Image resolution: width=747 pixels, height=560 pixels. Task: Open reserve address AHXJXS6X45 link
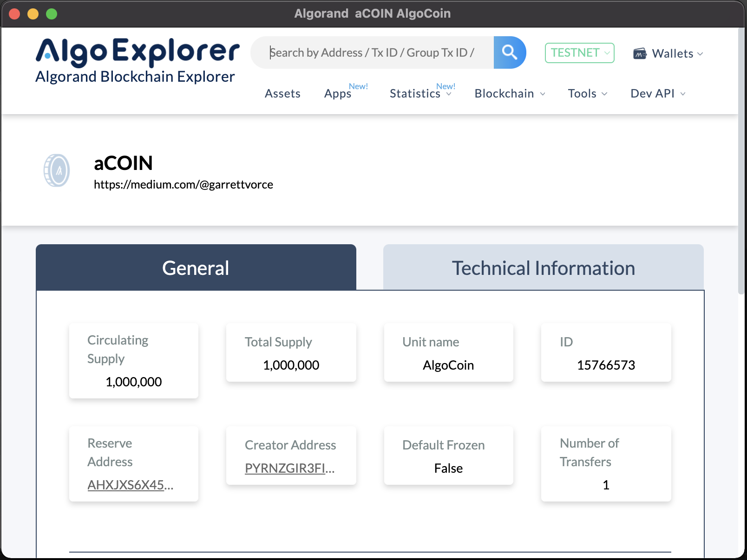[x=131, y=485]
